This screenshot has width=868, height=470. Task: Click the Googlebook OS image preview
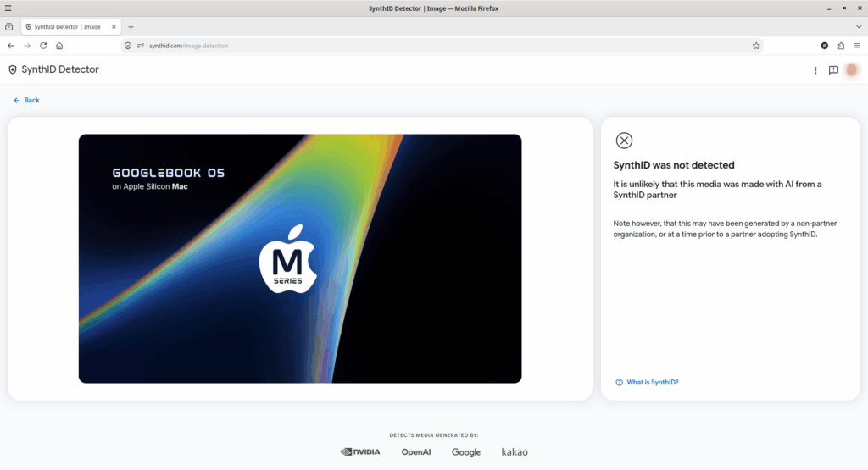300,259
